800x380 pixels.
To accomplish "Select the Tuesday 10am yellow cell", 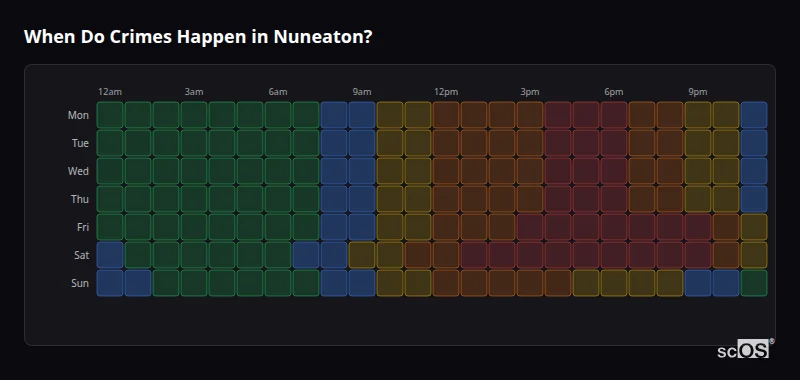I will click(390, 143).
